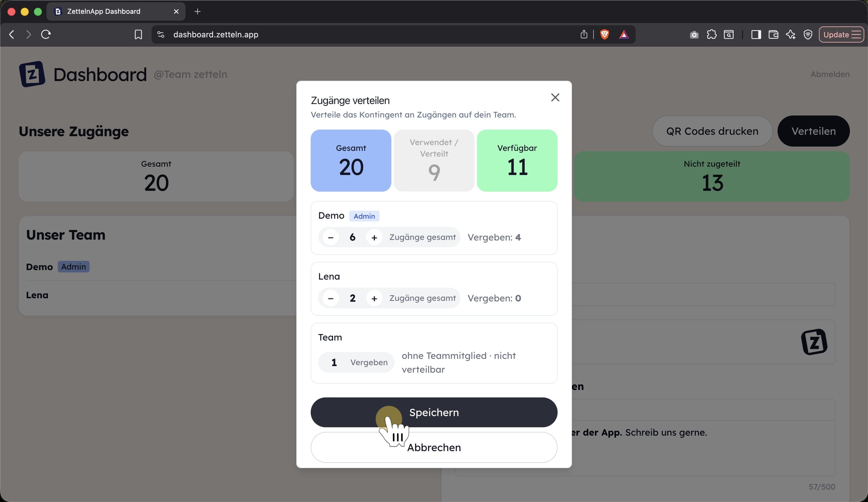Viewport: 868px width, 502px height.
Task: Click Demo's Admin badge in dialog
Action: 364,216
